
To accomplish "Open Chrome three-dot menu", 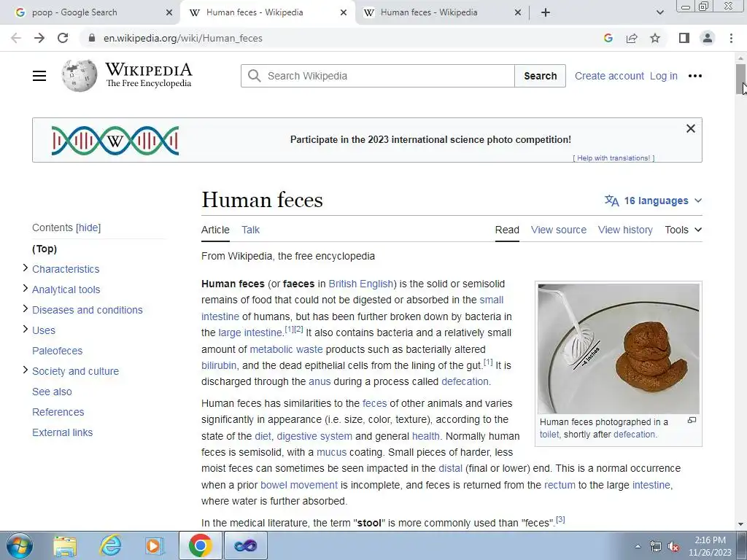I will [731, 38].
